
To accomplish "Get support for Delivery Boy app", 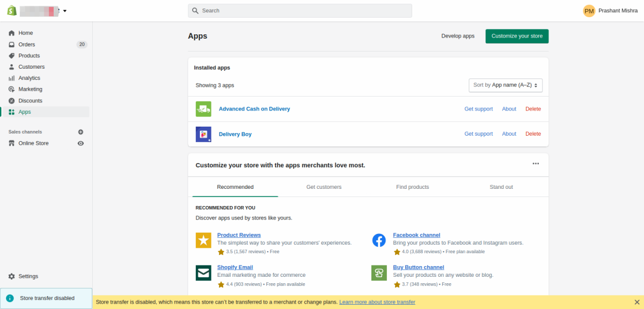I will [478, 134].
